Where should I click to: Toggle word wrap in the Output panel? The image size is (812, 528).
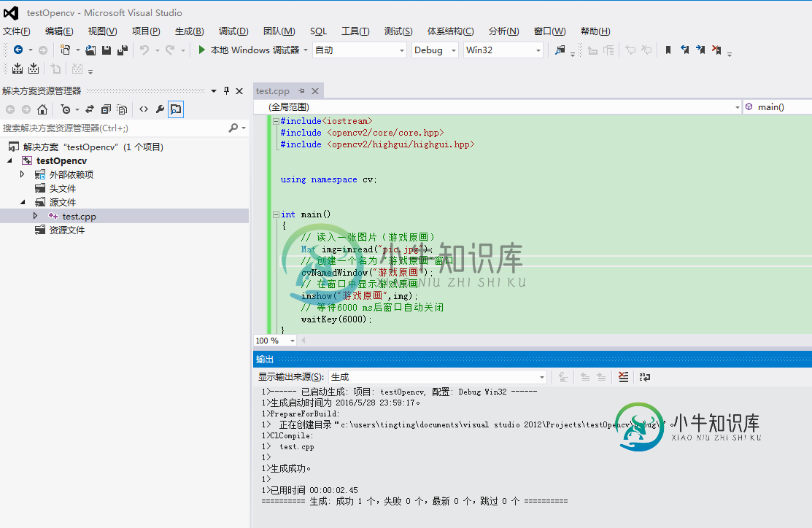coord(645,377)
